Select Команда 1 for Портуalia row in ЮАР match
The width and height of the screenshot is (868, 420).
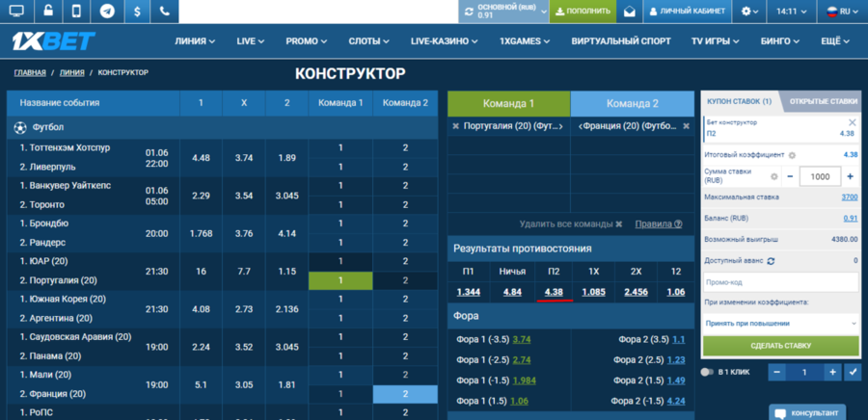[340, 280]
